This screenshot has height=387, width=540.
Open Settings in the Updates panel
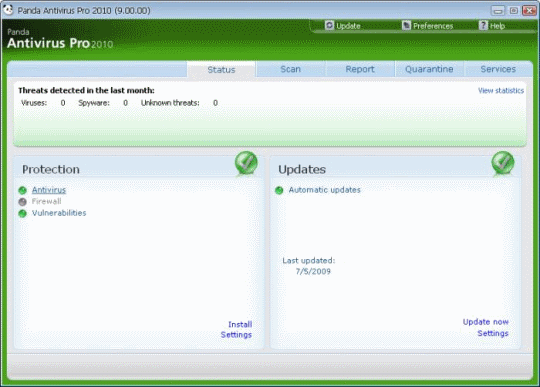click(x=493, y=333)
